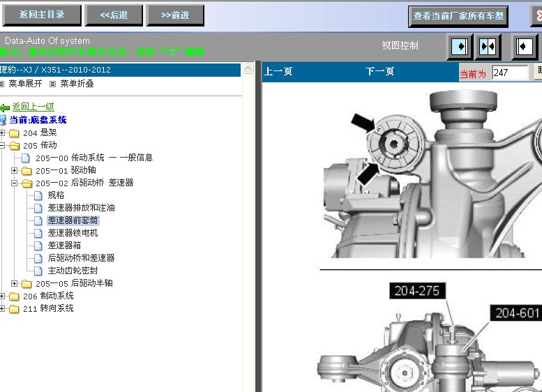
Task: Click the current page number field
Action: coord(509,73)
